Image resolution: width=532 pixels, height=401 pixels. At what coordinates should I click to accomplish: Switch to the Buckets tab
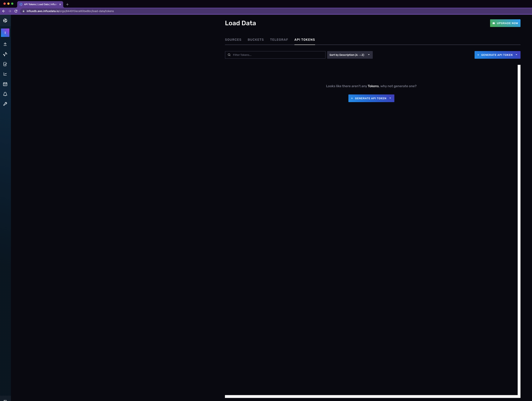click(x=255, y=40)
